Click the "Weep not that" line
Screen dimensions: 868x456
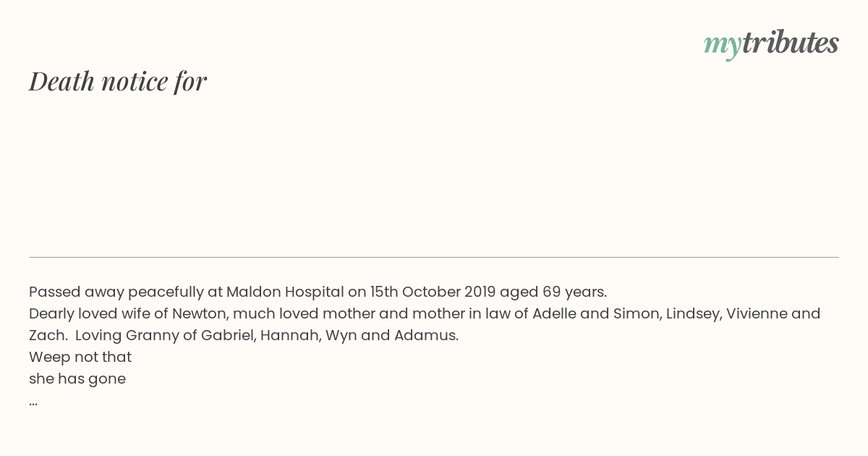pos(80,358)
